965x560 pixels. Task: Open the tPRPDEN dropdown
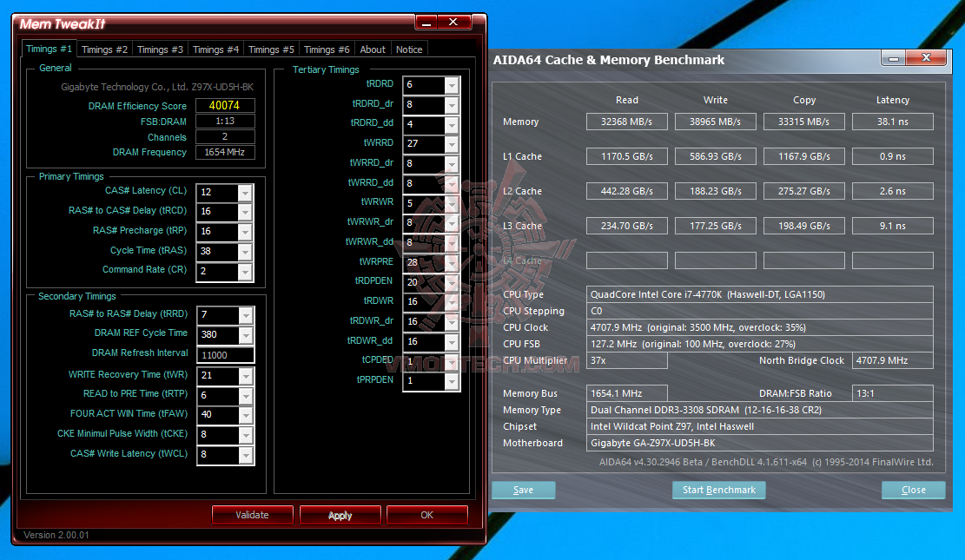[452, 381]
